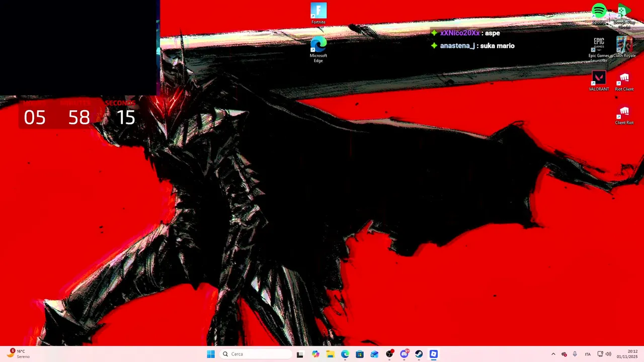Open the Microsoft Edge desktop shortcut
Screen dimensions: 644x362
[x=318, y=49]
